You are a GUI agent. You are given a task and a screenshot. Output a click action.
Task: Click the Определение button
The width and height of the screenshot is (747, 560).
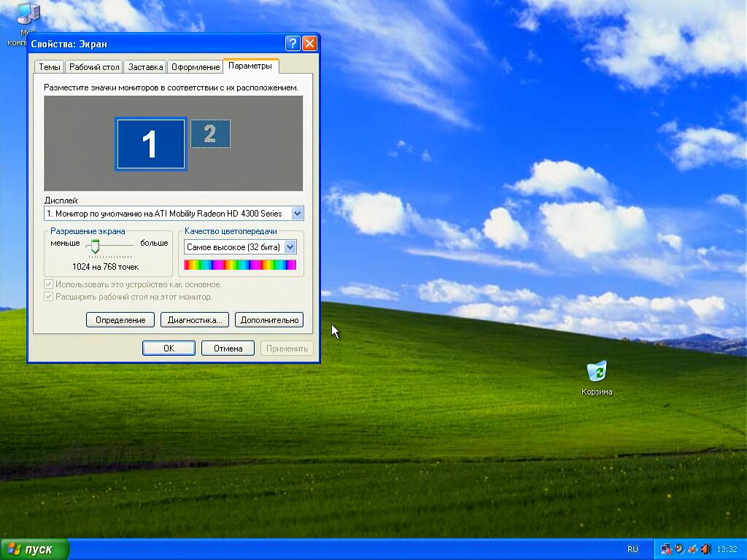point(120,320)
